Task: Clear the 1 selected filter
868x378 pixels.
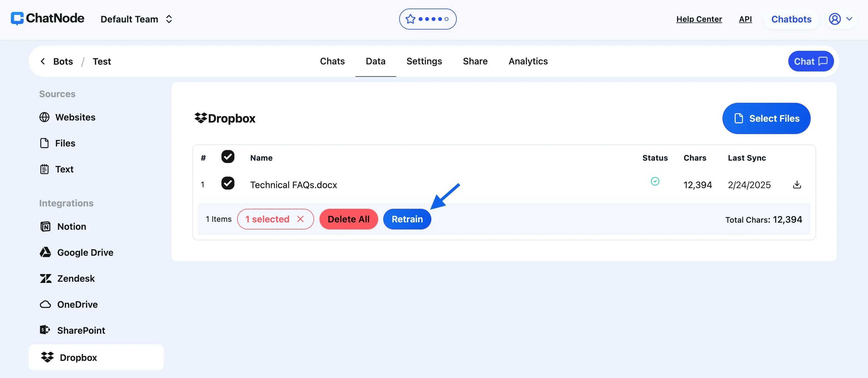Action: 300,219
